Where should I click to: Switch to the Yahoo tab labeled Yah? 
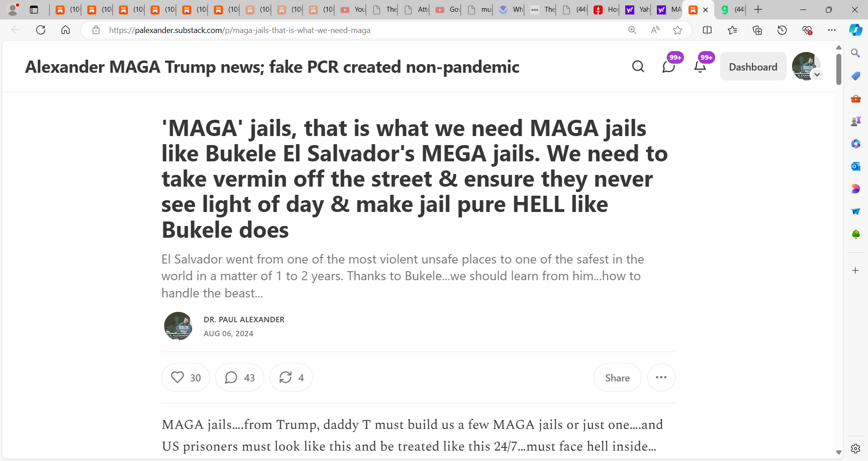[637, 9]
